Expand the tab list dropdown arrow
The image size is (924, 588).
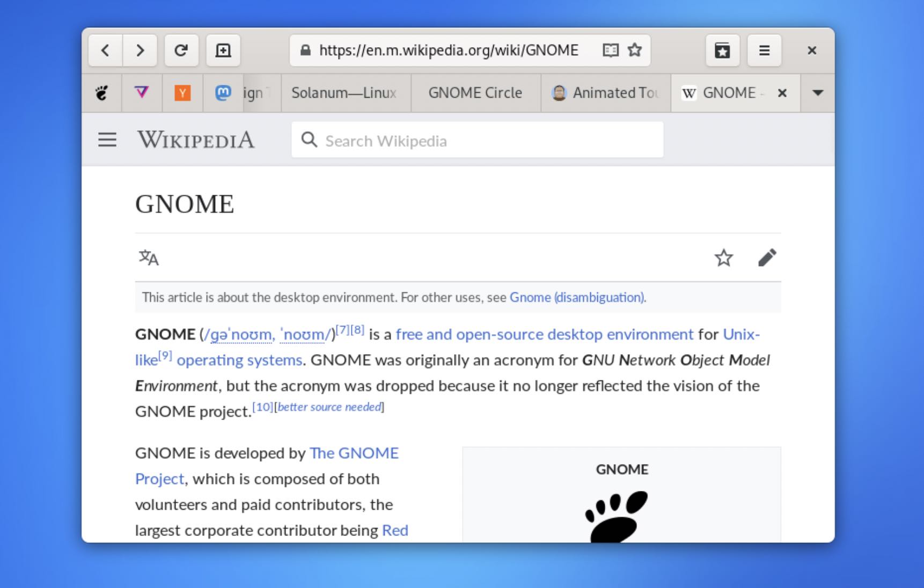click(x=818, y=93)
